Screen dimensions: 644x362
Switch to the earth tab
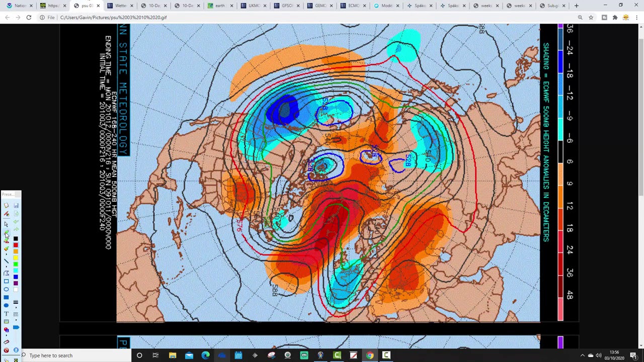(220, 6)
